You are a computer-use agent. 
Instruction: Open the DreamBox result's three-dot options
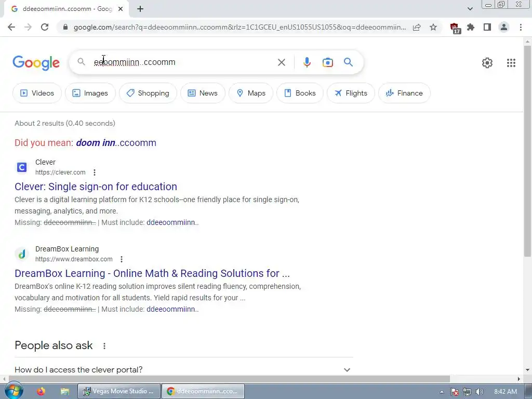point(122,259)
